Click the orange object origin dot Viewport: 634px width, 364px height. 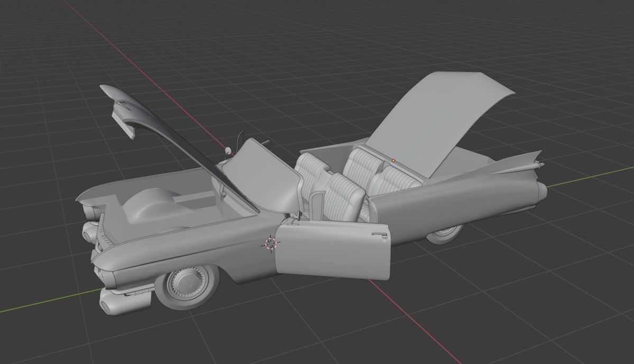point(393,161)
